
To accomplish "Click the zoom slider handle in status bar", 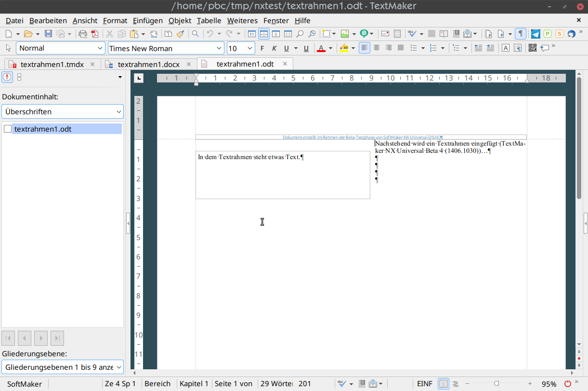I will 496,384.
